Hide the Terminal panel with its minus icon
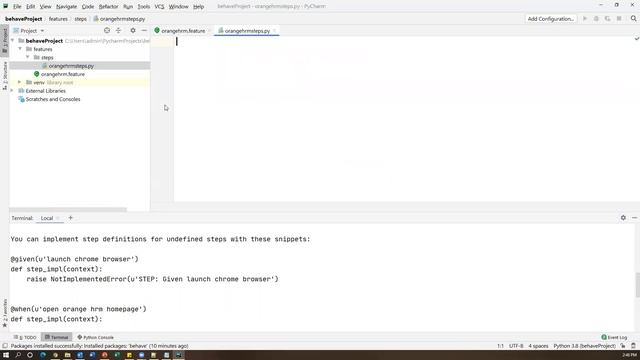The image size is (640, 360). [634, 218]
